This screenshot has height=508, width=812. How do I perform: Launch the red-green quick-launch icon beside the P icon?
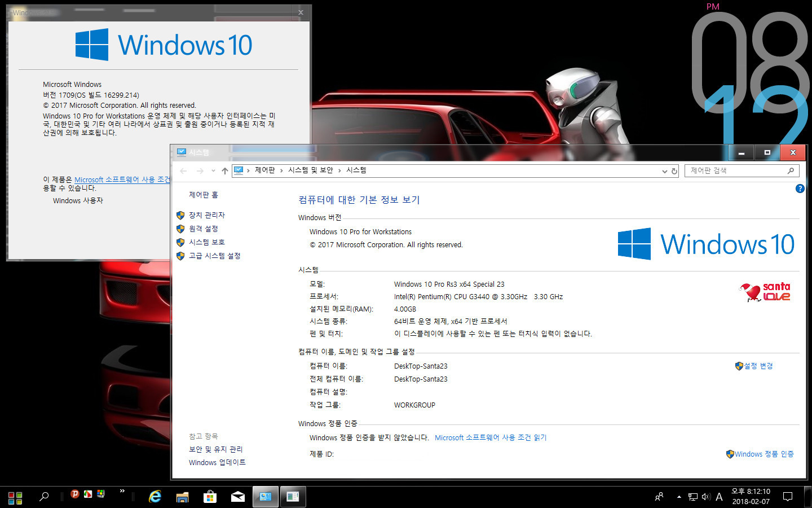(x=88, y=494)
